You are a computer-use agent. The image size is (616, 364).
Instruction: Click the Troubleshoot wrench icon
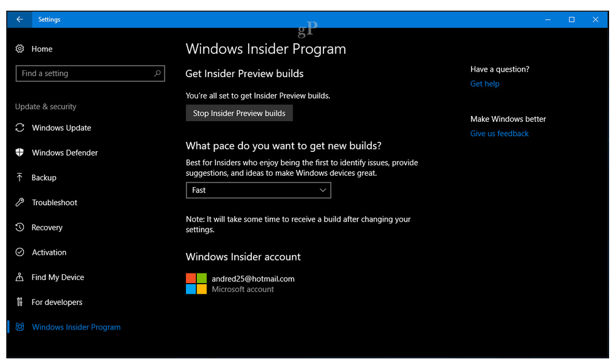19,202
